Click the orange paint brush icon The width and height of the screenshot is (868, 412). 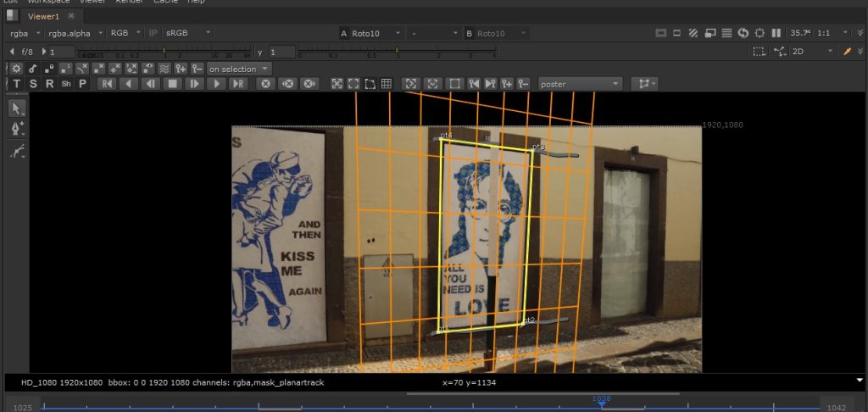tap(847, 52)
